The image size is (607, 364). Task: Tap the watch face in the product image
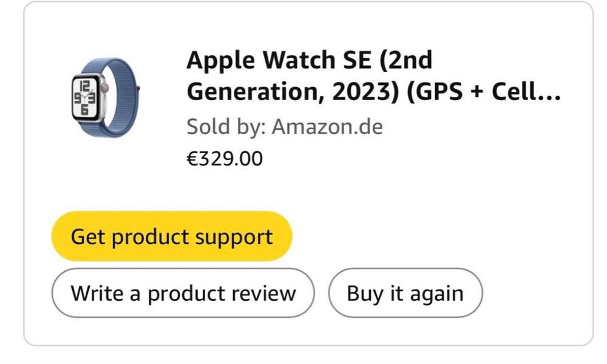[84, 96]
